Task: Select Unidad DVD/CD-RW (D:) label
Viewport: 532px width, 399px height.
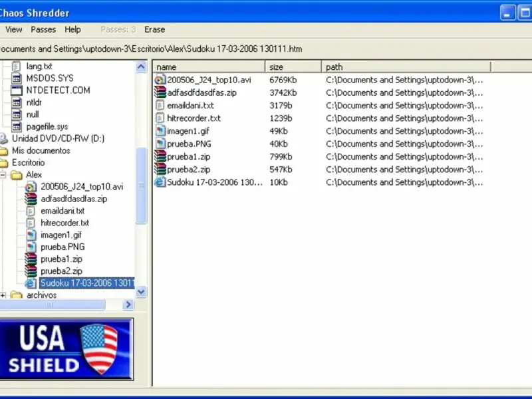Action: [58, 138]
